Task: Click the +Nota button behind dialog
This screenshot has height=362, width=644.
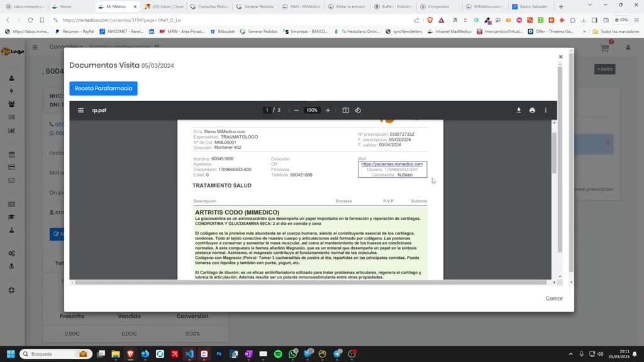Action: click(x=604, y=69)
